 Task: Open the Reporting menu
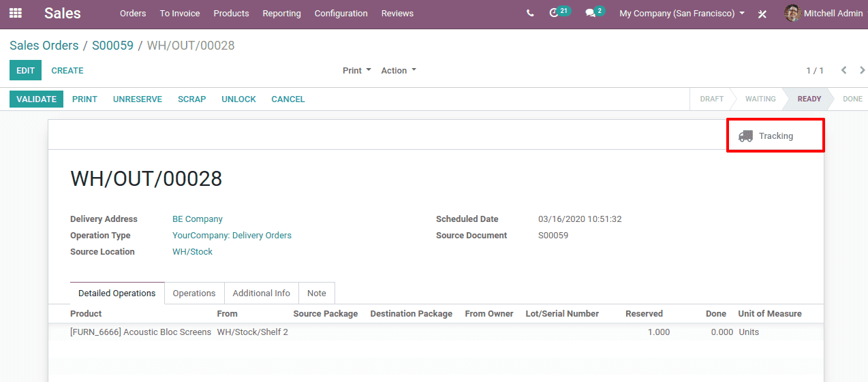click(x=281, y=13)
